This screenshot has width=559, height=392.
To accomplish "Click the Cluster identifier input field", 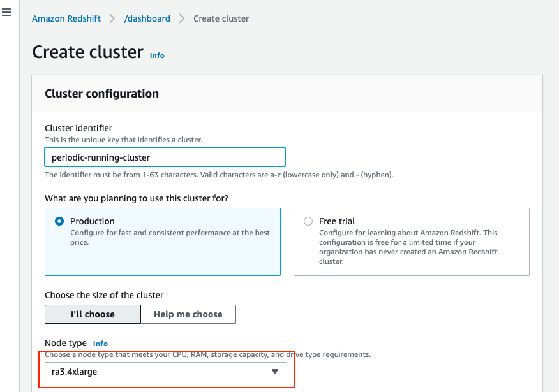I will (165, 157).
